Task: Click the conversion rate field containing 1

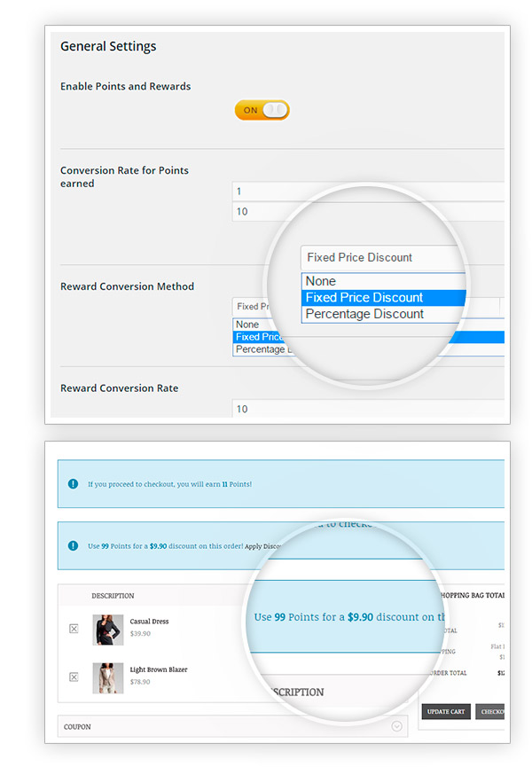Action: point(368,192)
